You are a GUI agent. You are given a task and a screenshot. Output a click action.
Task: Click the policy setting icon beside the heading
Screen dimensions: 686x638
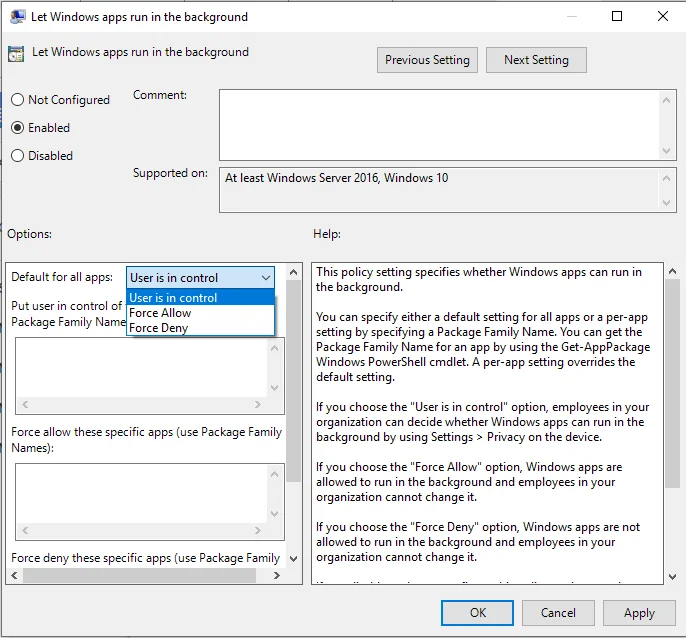[x=16, y=54]
